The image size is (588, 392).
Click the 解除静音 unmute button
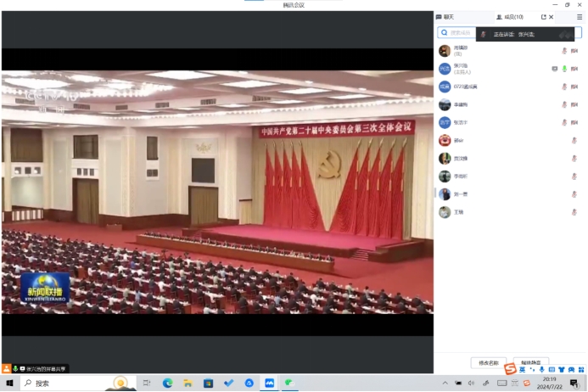point(531,362)
